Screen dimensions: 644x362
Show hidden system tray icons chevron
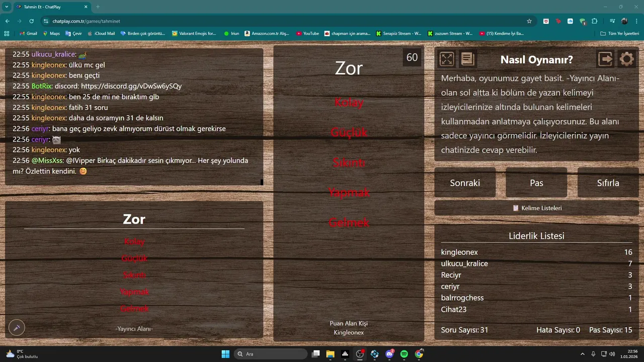point(583,354)
